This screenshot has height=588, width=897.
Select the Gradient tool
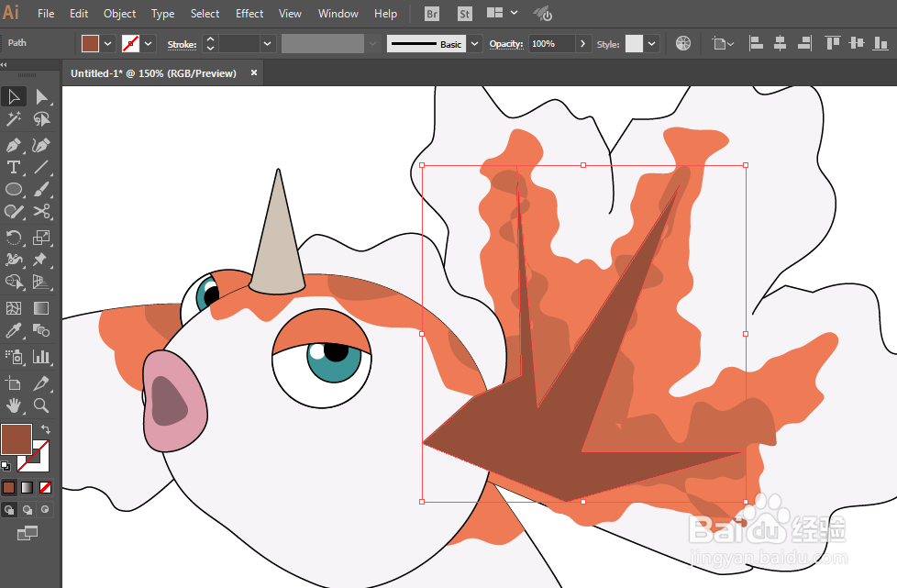(x=41, y=308)
